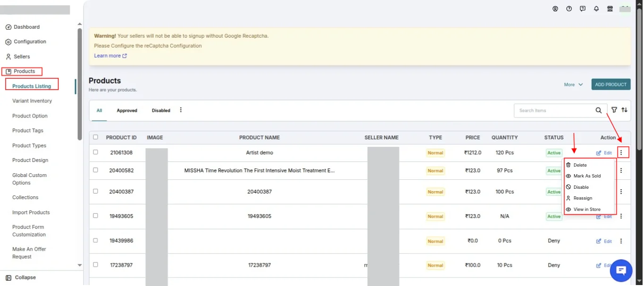This screenshot has width=644, height=286.
Task: Open the notifications bell
Action: [596, 8]
